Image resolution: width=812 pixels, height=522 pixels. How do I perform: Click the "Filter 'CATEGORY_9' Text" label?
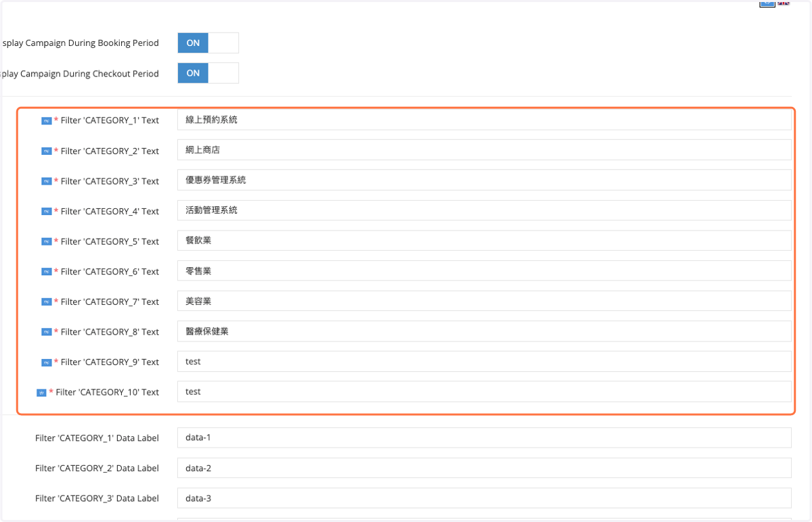pyautogui.click(x=110, y=362)
